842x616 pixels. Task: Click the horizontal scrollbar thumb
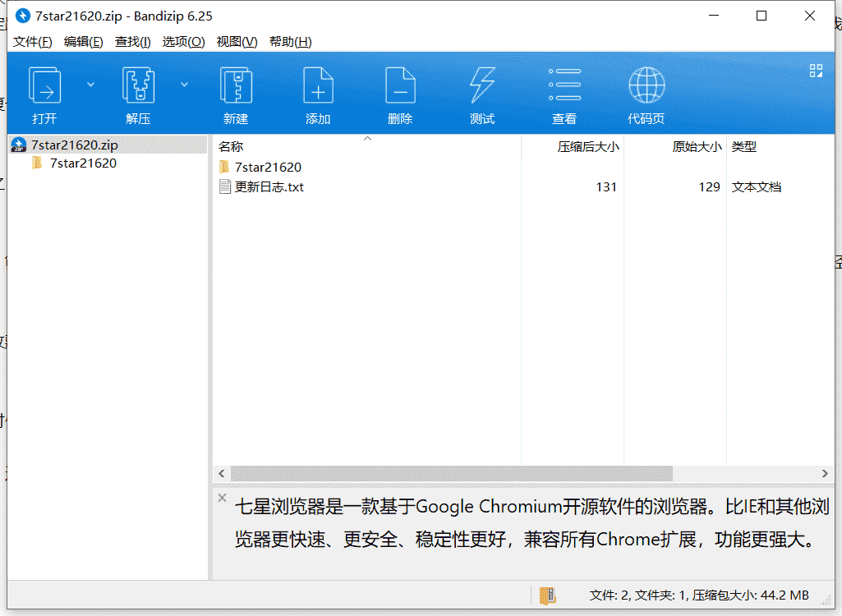452,473
